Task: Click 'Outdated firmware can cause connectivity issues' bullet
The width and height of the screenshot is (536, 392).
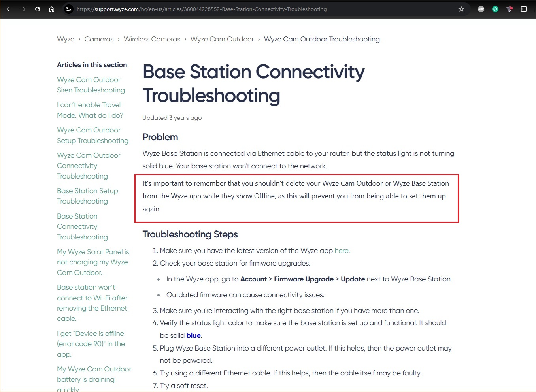Action: tap(245, 295)
